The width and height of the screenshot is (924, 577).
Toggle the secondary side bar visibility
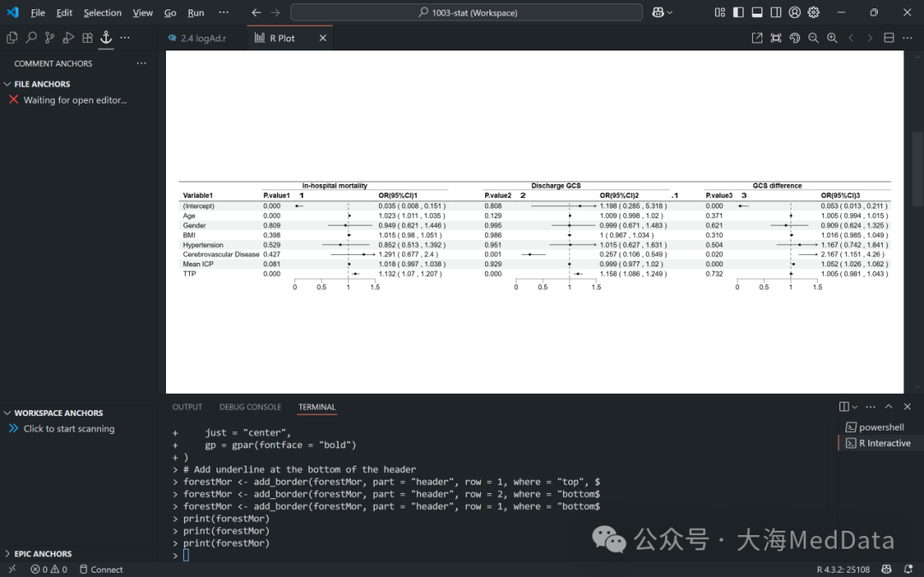click(776, 12)
